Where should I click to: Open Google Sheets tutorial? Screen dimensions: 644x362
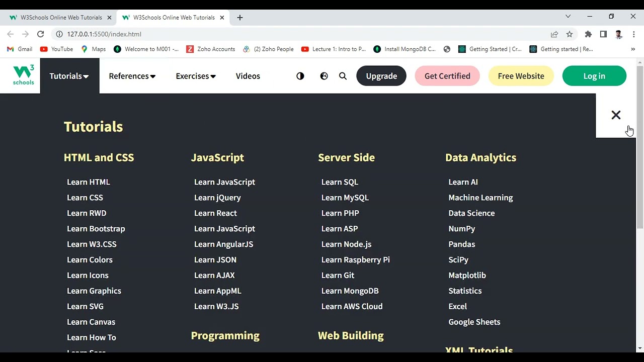coord(474,322)
